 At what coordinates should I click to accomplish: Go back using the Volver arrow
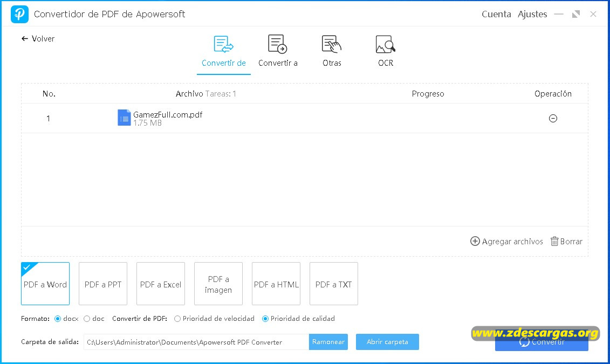coord(38,38)
